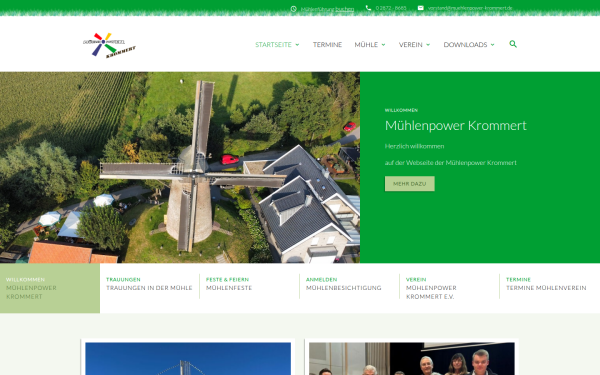This screenshot has height=375, width=600.
Task: Open the Downloads menu item
Action: point(465,45)
